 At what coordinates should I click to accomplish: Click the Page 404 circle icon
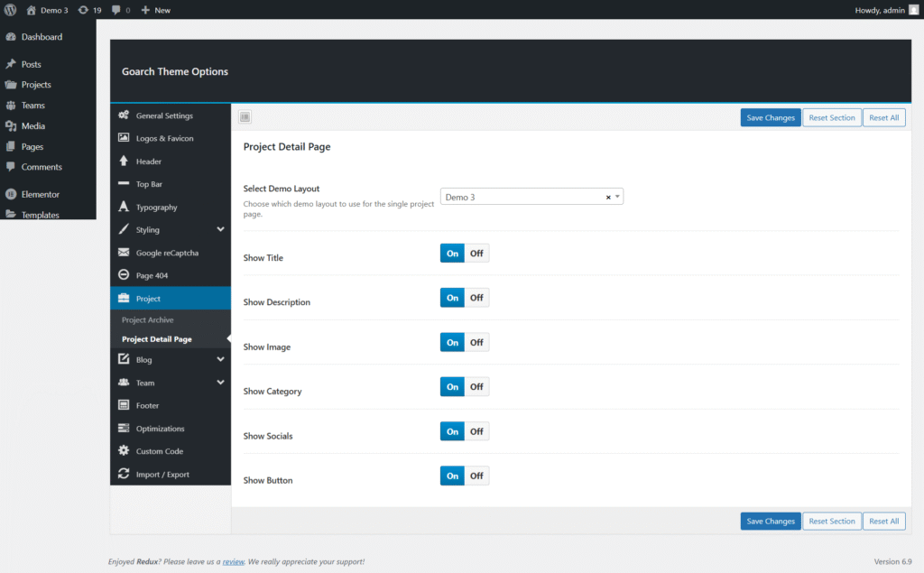pyautogui.click(x=123, y=274)
